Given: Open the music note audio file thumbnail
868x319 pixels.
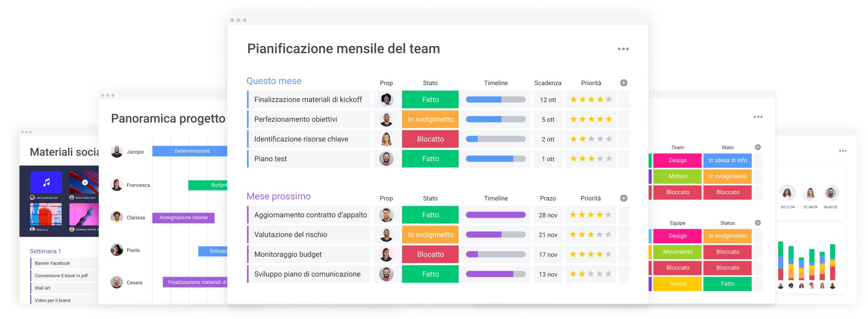Looking at the screenshot, I should point(46,182).
